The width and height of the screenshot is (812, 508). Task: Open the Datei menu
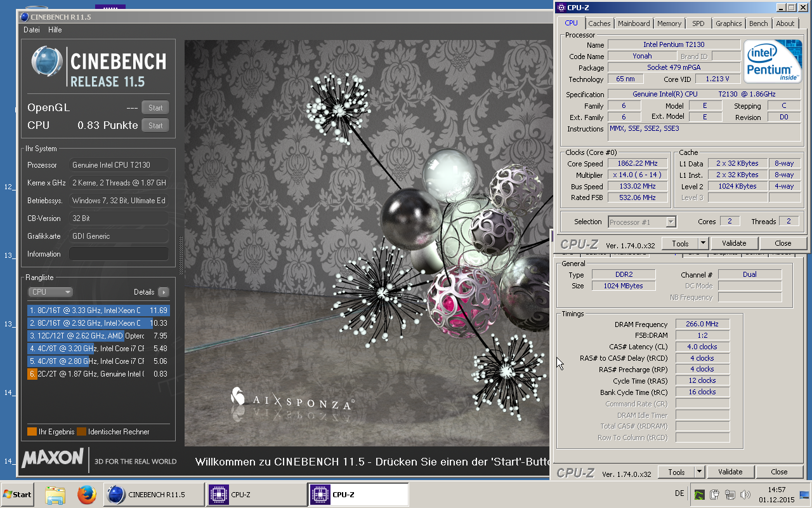point(32,30)
